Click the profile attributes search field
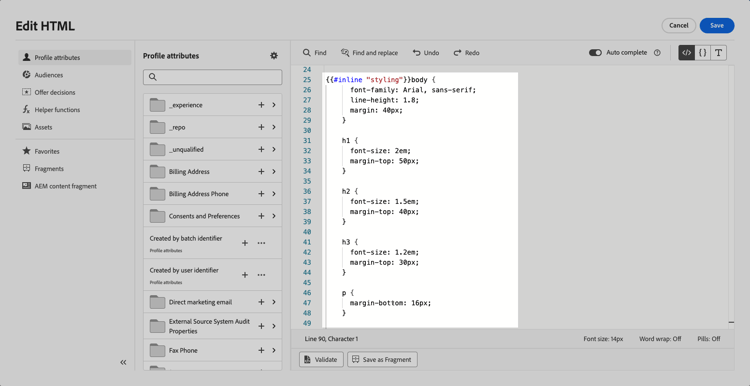 click(212, 77)
